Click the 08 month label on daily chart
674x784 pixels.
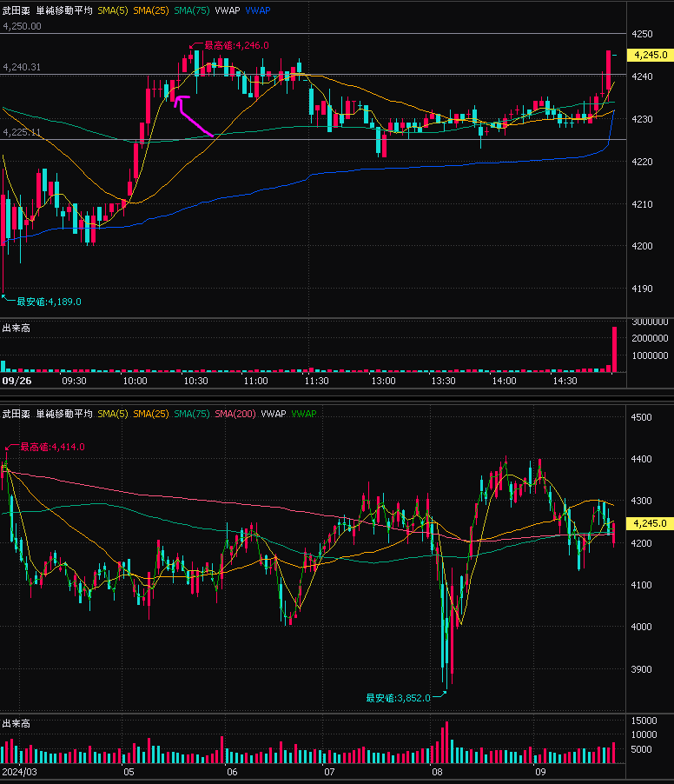click(437, 772)
